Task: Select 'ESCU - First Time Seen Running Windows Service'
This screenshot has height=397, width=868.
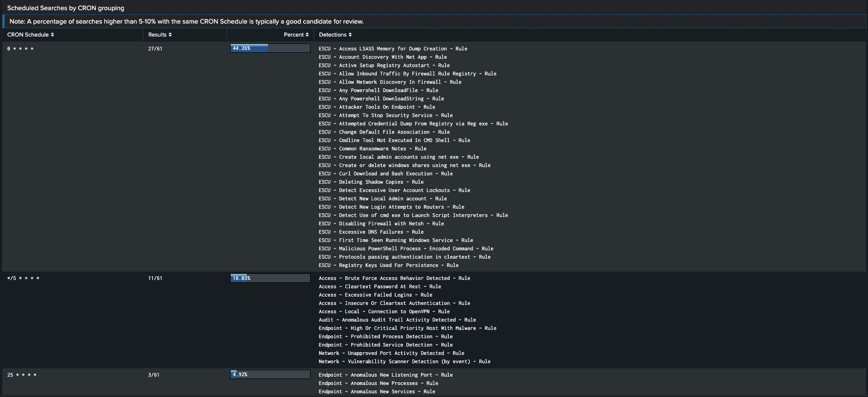Action: [396, 240]
